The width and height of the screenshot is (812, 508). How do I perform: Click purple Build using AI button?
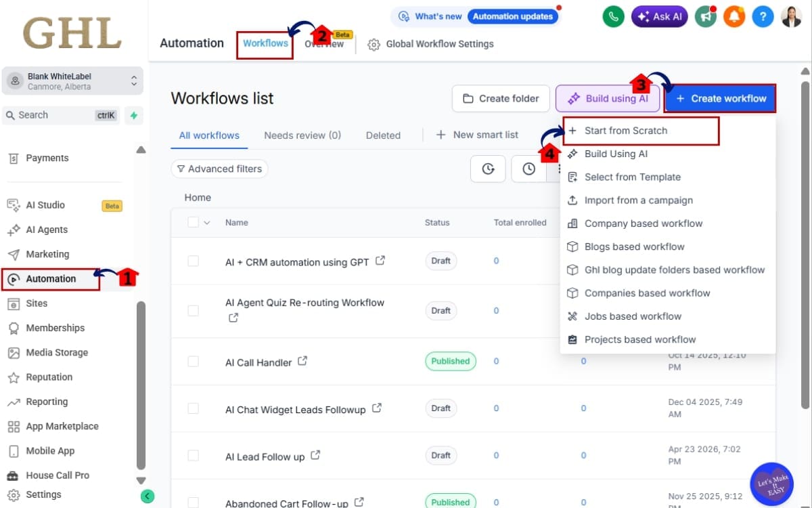608,98
